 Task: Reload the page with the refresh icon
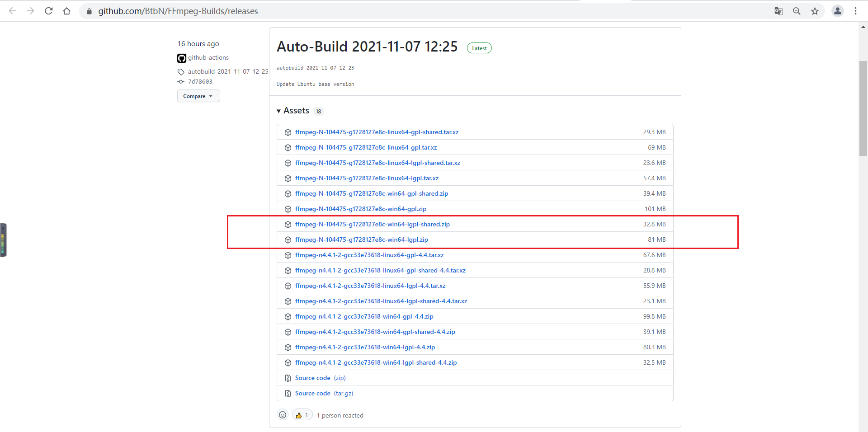[x=49, y=11]
